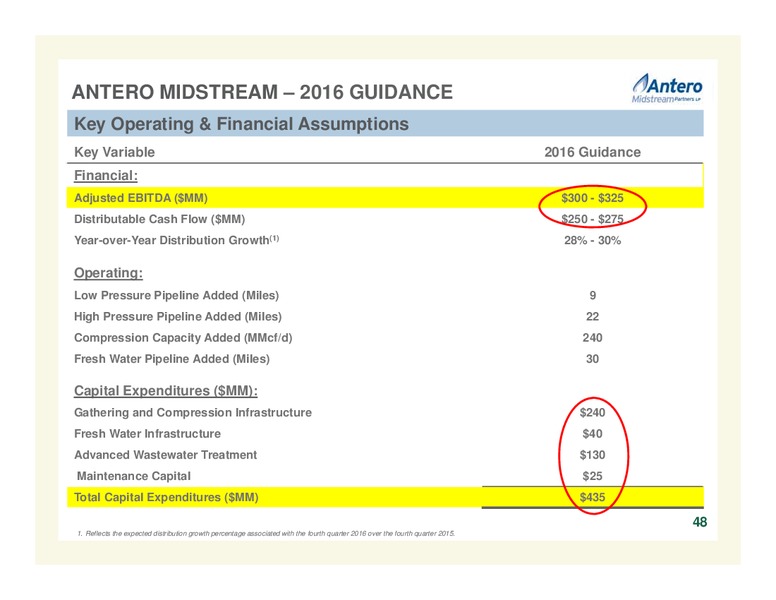Click the value '9' for low pressure pipeline
This screenshot has width=776, height=600.
(592, 296)
